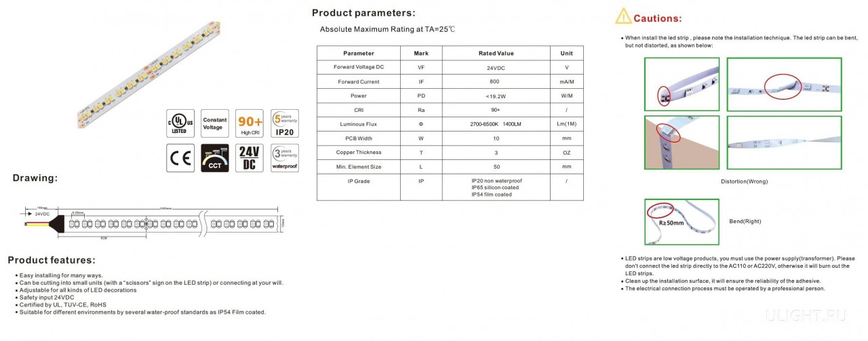The image size is (868, 341).
Task: Click the CE mark badge
Action: [180, 158]
